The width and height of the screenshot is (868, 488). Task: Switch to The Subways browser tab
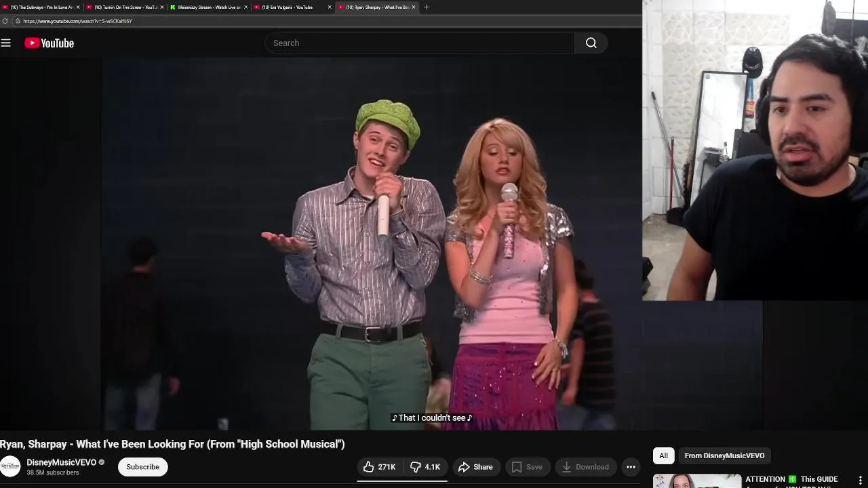[x=41, y=7]
